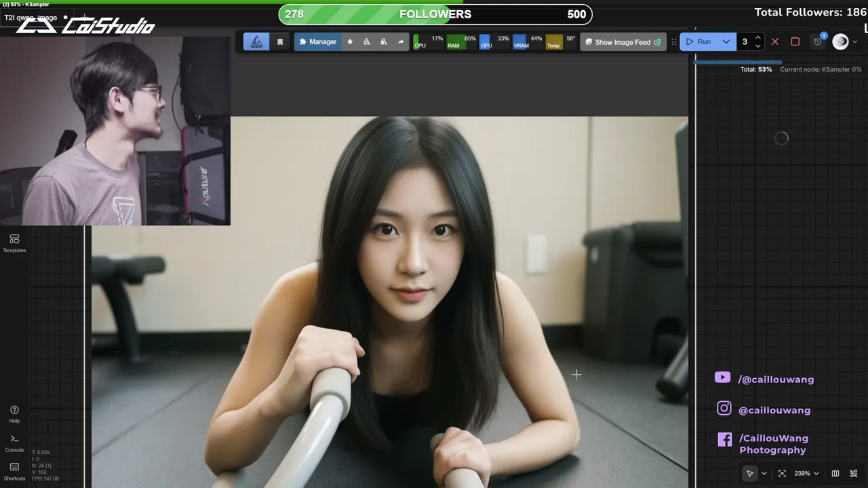Viewport: 868px width, 488px height.
Task: Open queue history with clock icon
Action: click(818, 42)
